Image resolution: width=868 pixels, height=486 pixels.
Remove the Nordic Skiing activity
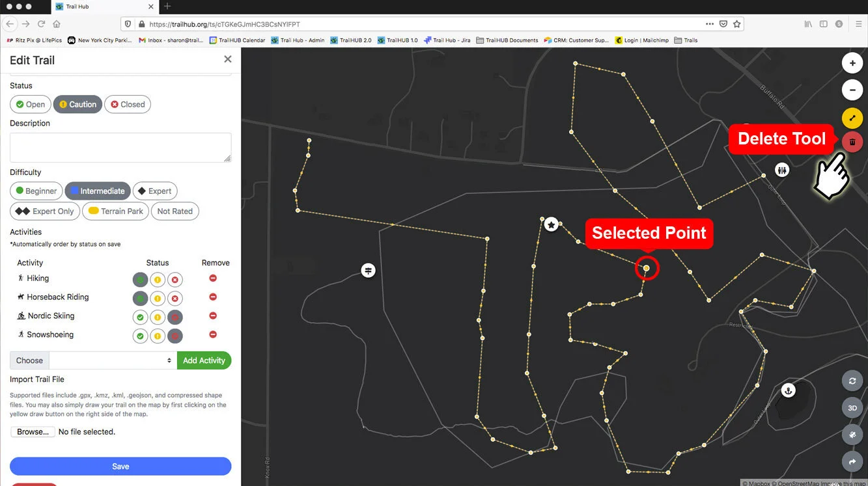pos(213,316)
